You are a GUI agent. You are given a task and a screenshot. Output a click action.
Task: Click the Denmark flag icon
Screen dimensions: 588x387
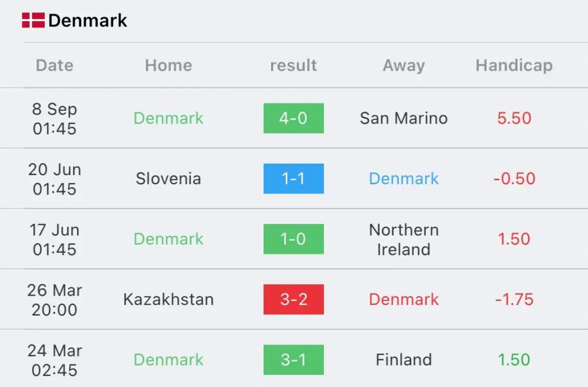(33, 20)
